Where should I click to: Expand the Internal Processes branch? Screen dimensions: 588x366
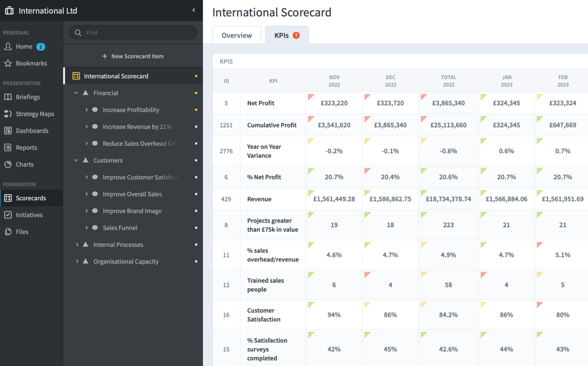[77, 244]
